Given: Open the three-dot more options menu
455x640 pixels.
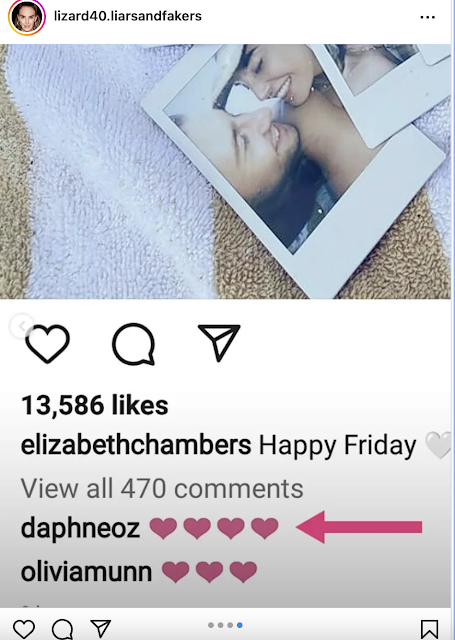Looking at the screenshot, I should point(427,17).
